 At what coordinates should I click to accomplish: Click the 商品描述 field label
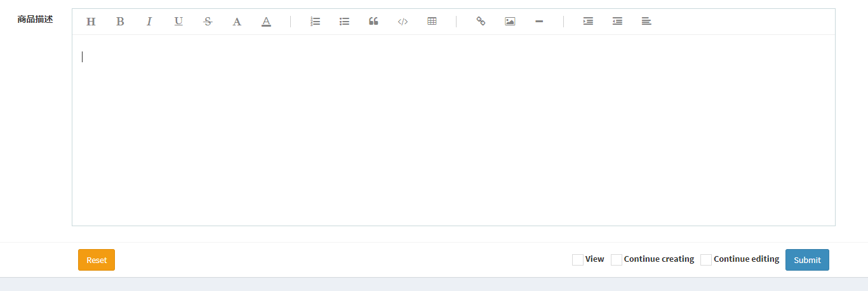[36, 20]
